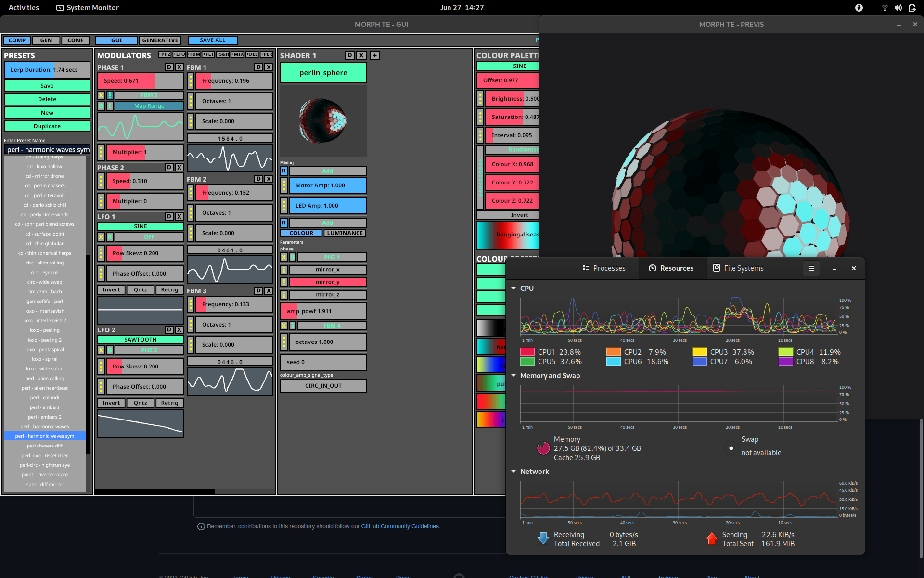The height and width of the screenshot is (578, 924).
Task: Add a new PHZ modulator with +PHZ
Action: [164, 54]
